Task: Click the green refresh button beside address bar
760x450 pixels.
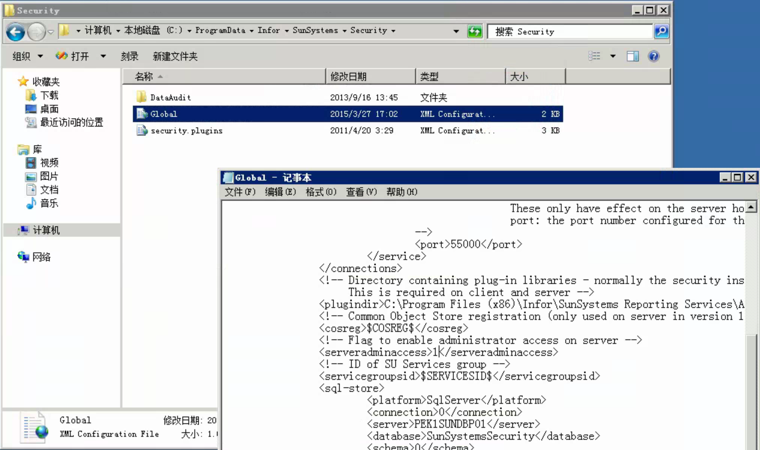Action: (x=475, y=32)
